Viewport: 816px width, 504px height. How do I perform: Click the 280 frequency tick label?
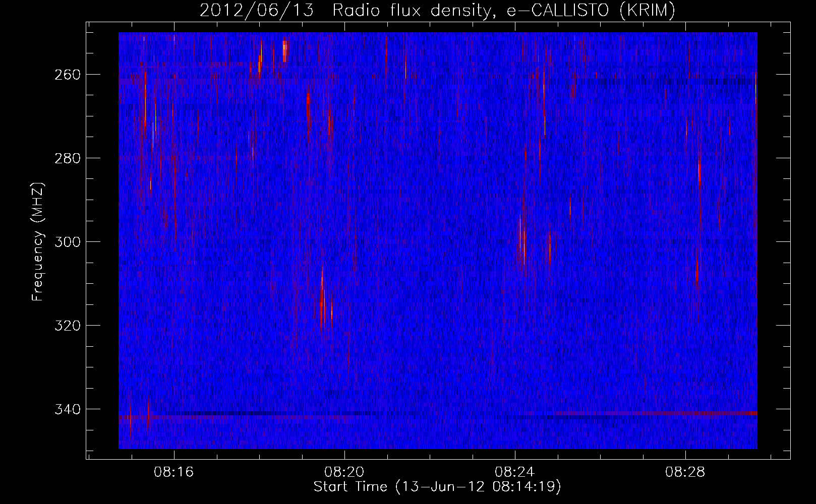tap(67, 158)
